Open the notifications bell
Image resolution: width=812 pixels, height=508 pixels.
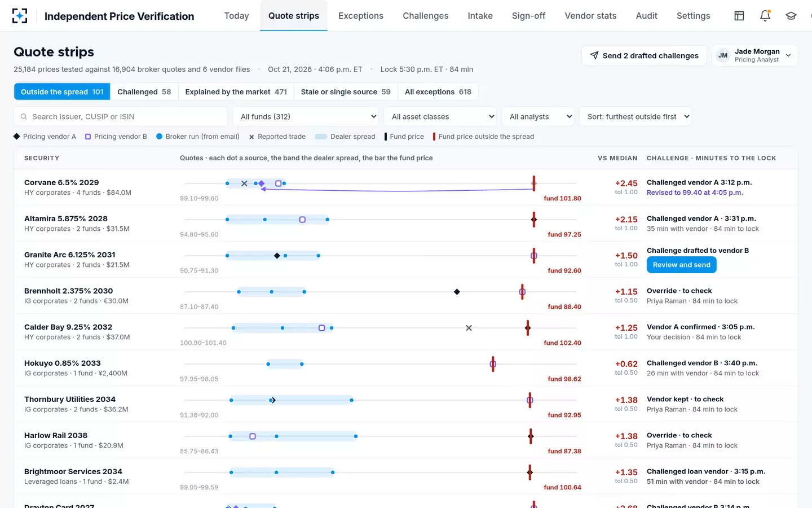pyautogui.click(x=765, y=16)
